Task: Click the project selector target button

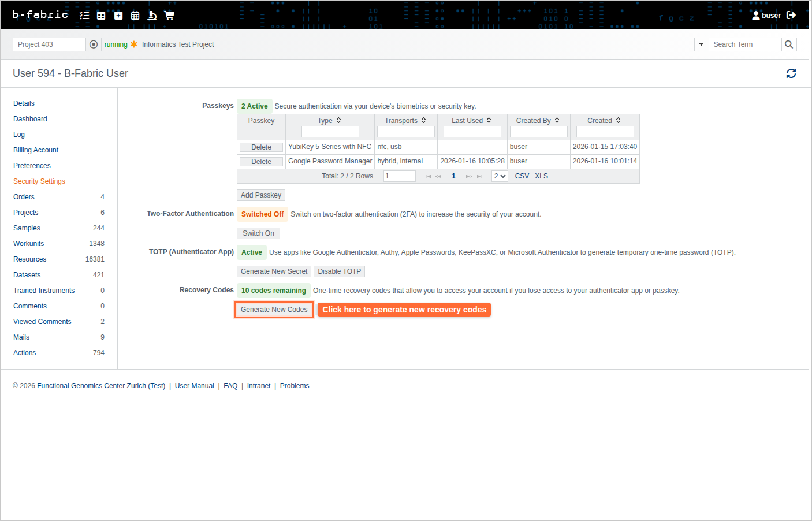Action: point(94,44)
